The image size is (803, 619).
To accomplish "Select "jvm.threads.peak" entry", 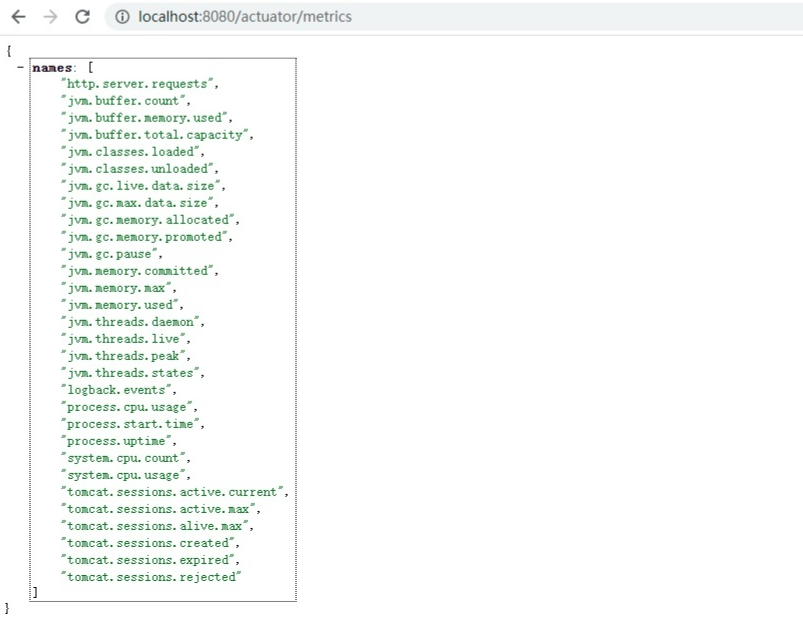I will [123, 356].
